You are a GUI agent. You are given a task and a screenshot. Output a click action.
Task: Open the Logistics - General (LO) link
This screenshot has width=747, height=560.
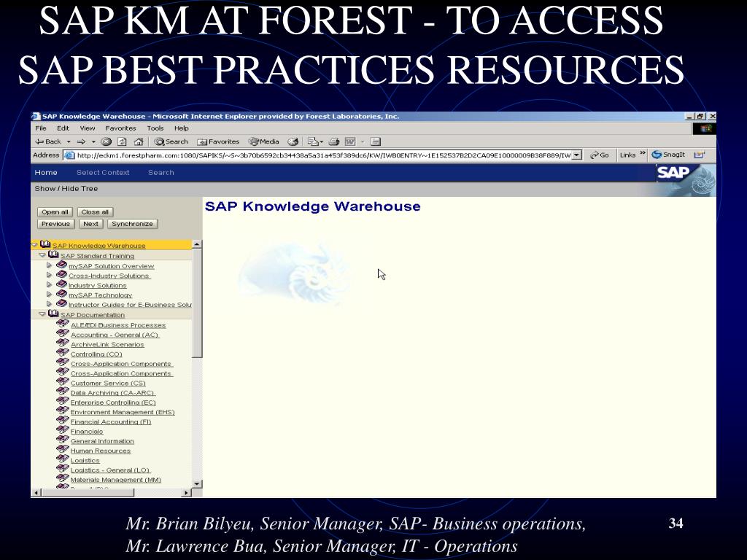tap(111, 470)
